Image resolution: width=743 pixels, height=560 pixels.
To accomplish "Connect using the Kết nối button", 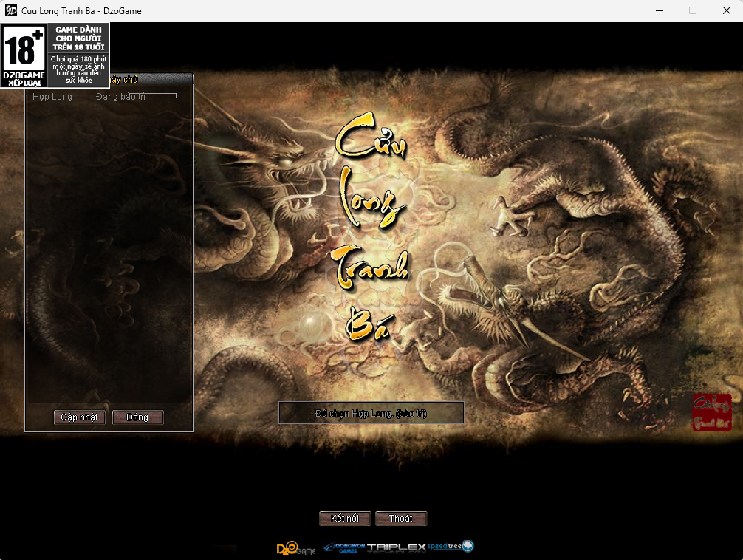I will (x=345, y=519).
